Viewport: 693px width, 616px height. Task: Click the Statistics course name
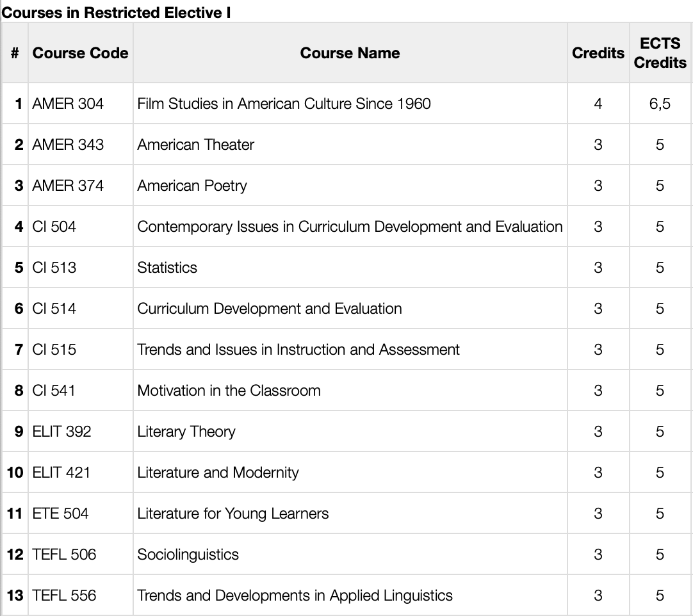[x=167, y=268]
